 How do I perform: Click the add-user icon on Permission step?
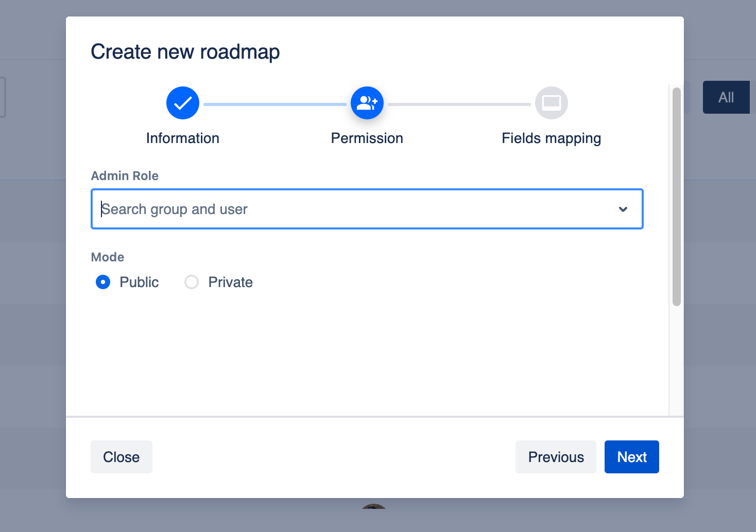coord(367,103)
